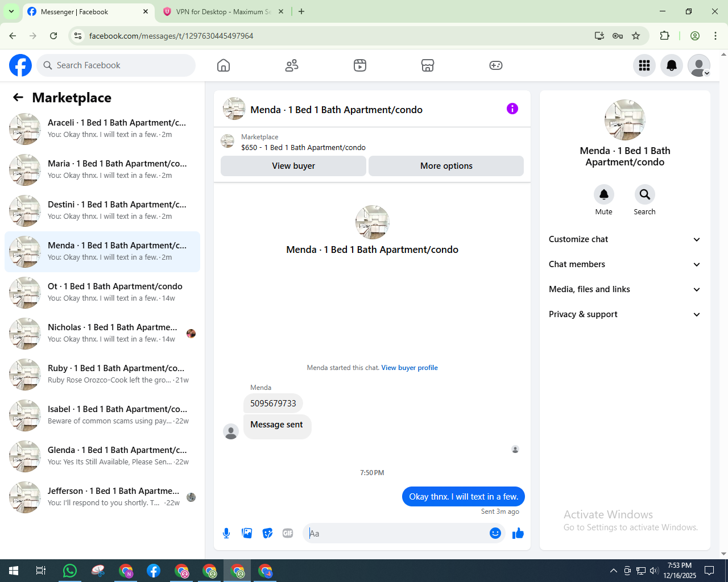
Task: Open the notifications bell
Action: pyautogui.click(x=672, y=65)
